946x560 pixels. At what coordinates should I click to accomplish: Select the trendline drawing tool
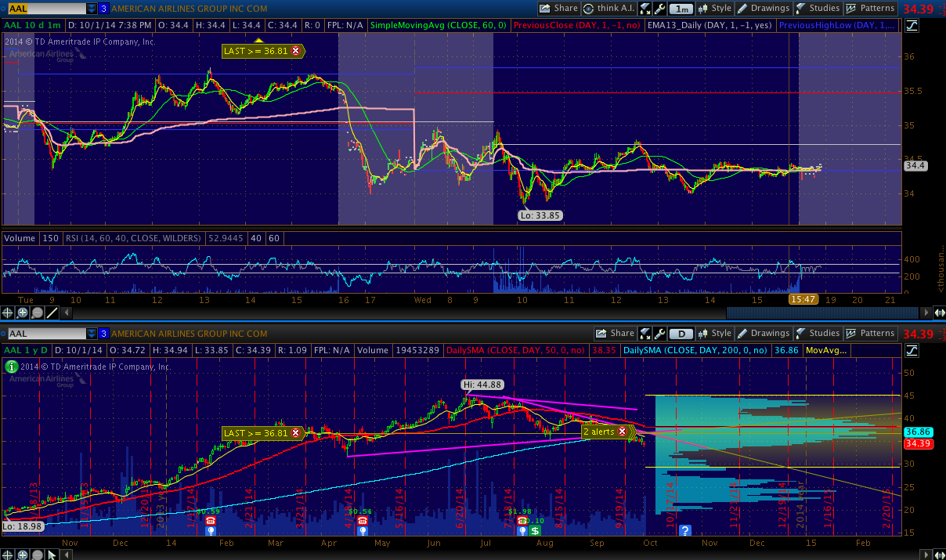pyautogui.click(x=52, y=313)
